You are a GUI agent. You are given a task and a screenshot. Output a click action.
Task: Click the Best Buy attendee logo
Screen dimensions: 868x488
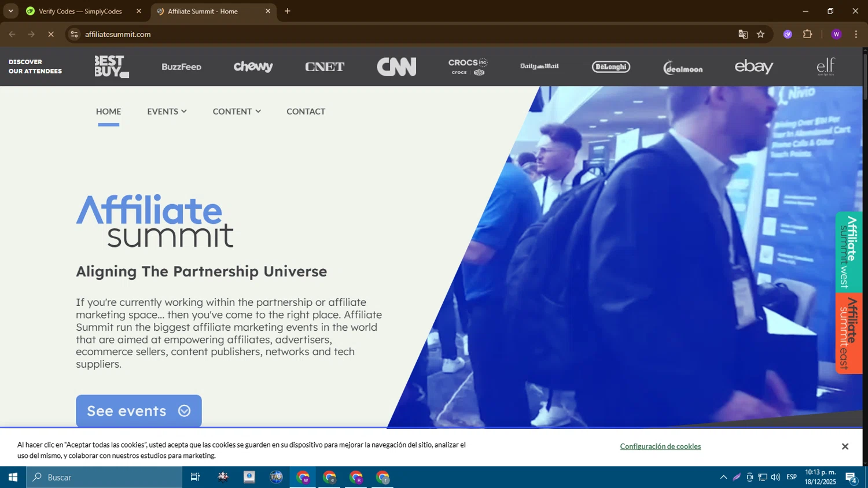[112, 66]
